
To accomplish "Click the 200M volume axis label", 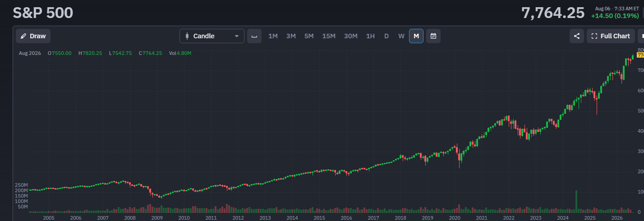I will pos(22,190).
